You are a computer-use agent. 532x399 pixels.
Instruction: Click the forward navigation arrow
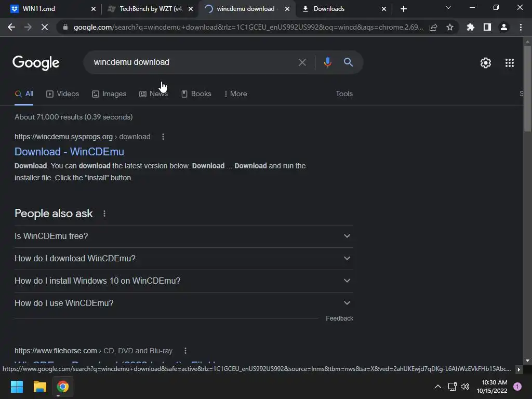pos(28,27)
